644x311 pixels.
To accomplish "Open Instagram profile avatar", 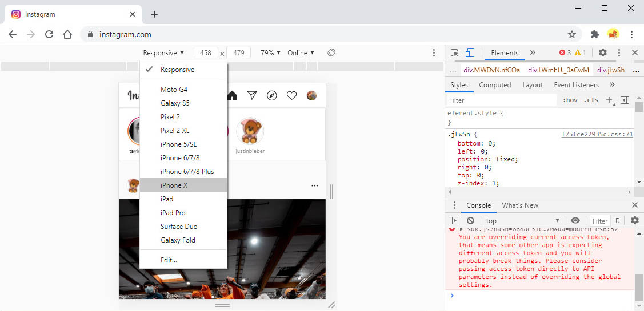I will tap(311, 96).
